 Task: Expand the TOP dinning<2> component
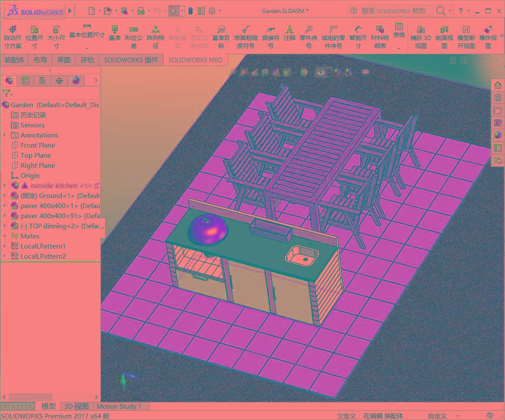point(5,226)
